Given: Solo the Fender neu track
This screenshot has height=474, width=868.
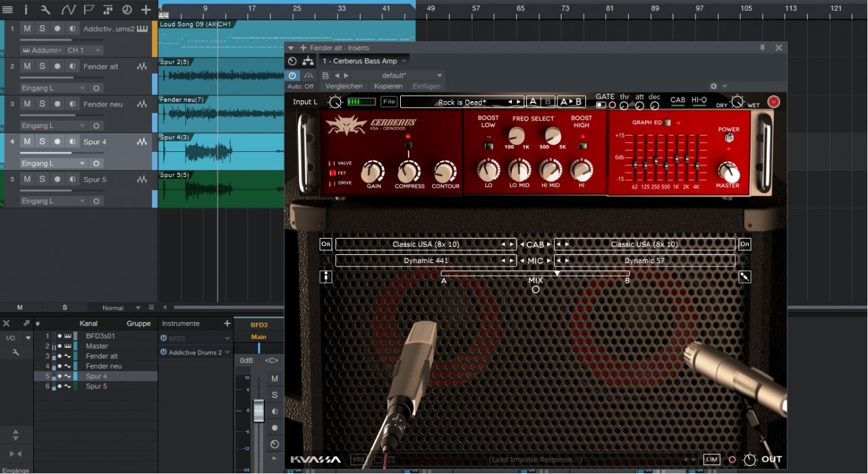Looking at the screenshot, I should [42, 104].
